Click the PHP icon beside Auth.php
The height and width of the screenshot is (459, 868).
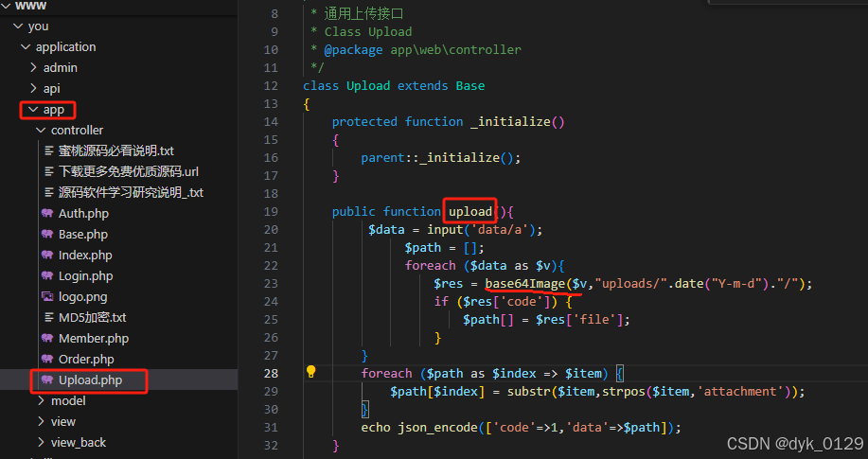click(47, 213)
